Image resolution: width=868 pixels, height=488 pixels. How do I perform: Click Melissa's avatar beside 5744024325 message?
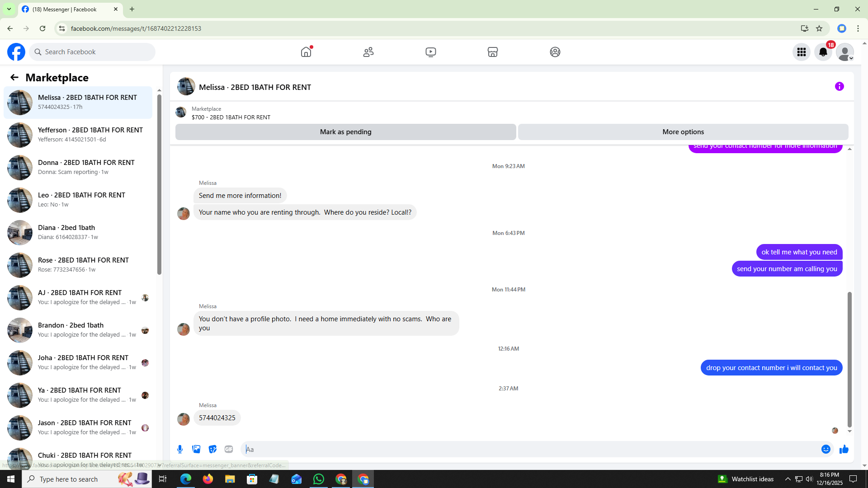click(184, 419)
